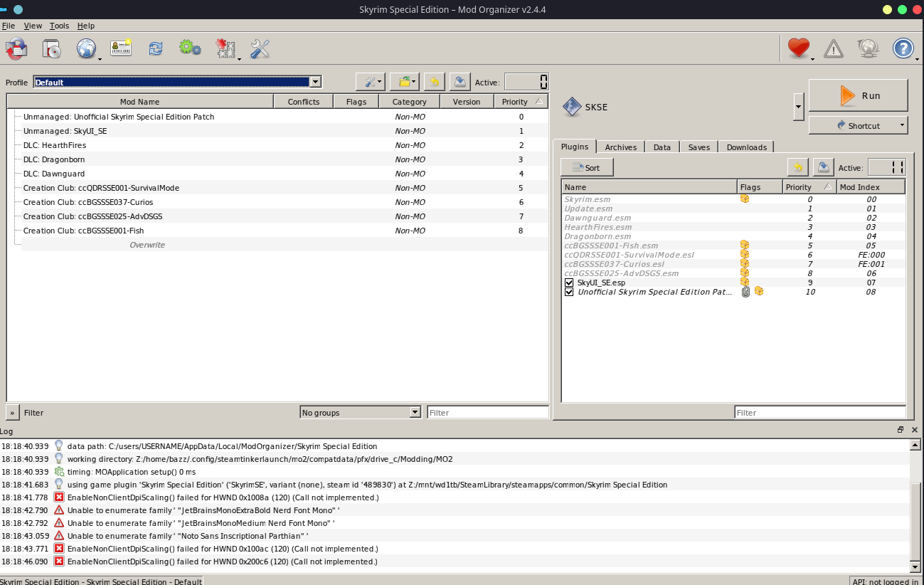Click the red heart endorse icon

(799, 48)
